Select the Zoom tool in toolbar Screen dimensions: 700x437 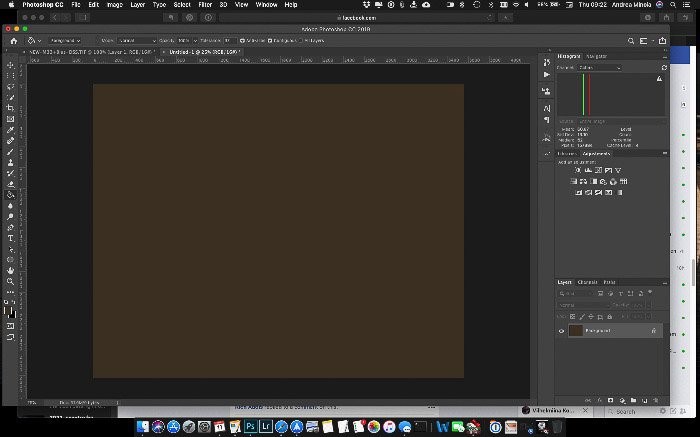pos(10,281)
